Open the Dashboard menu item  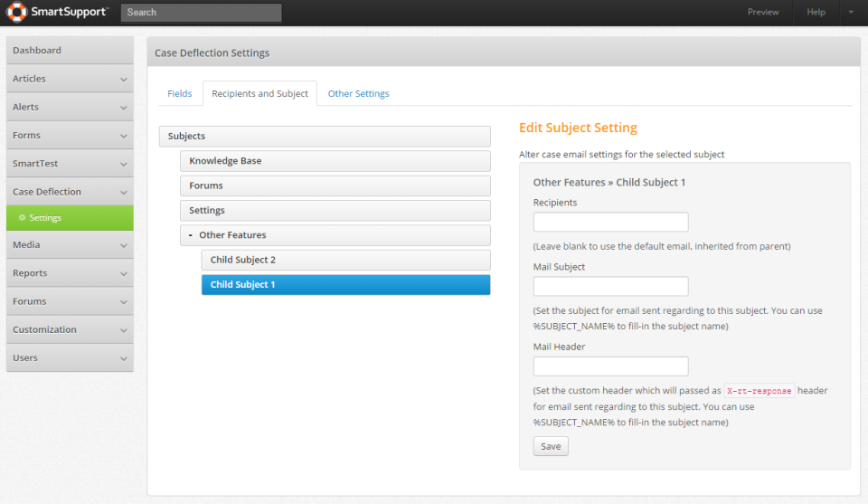(x=70, y=51)
